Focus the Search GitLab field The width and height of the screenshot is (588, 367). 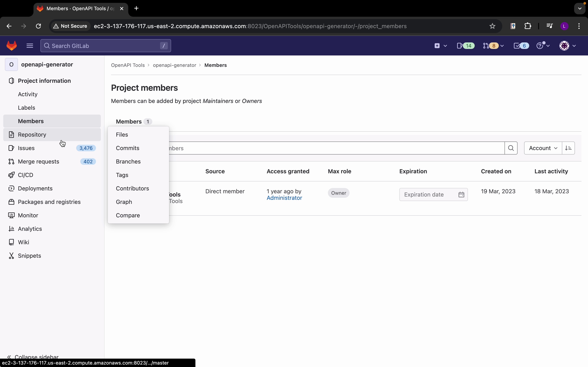point(105,46)
